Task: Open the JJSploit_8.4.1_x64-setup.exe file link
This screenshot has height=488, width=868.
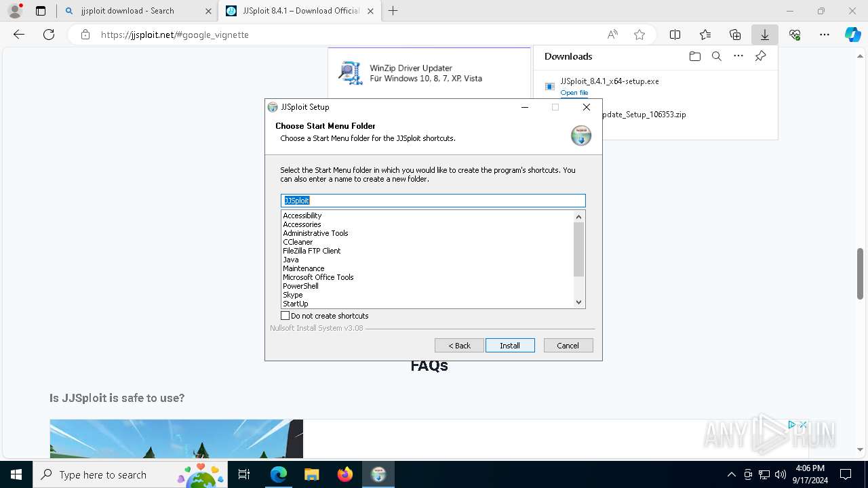Action: click(x=574, y=93)
